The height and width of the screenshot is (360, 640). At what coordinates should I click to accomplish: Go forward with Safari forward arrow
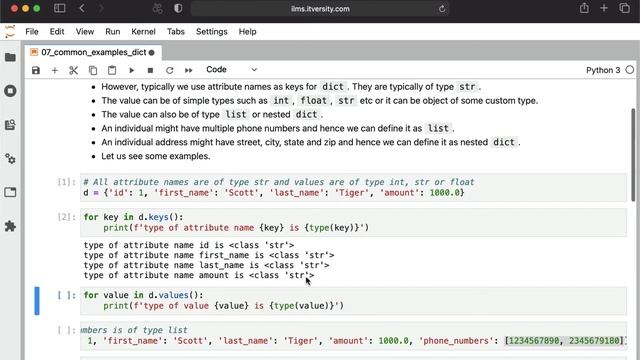coord(101,8)
